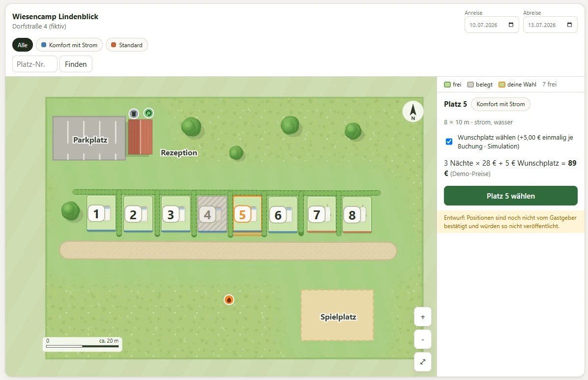The height and width of the screenshot is (380, 588).
Task: Click the Parkplatz area on the map
Action: 89,139
